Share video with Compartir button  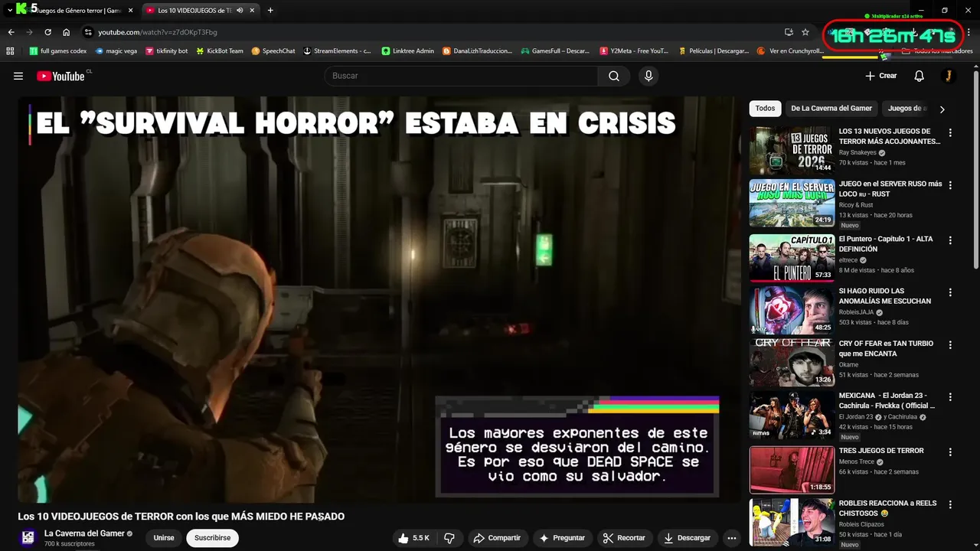pyautogui.click(x=497, y=538)
